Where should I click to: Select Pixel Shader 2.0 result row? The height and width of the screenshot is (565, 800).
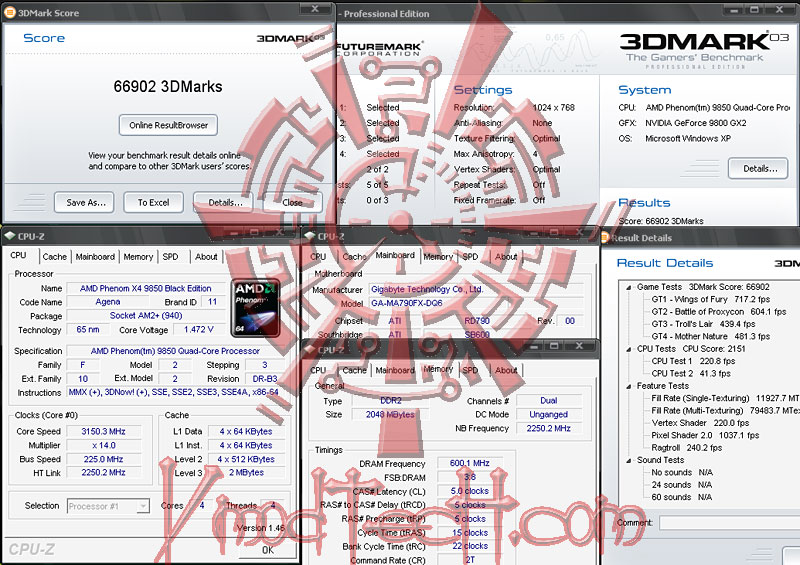[x=705, y=435]
